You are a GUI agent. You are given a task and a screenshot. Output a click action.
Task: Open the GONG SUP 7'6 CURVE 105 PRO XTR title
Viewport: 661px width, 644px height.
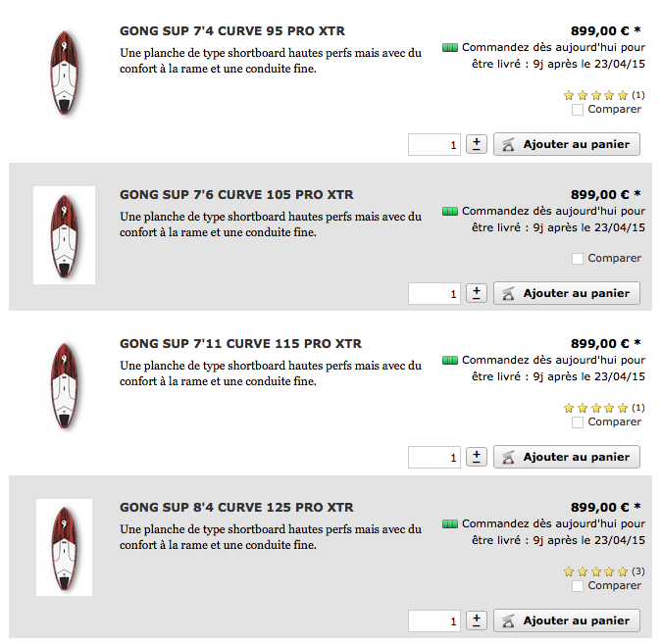click(x=236, y=195)
